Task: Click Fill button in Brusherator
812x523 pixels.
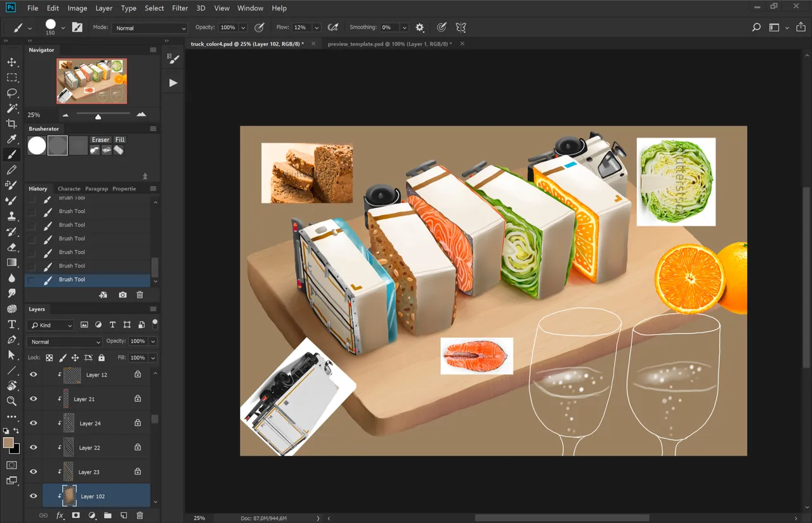Action: [120, 139]
